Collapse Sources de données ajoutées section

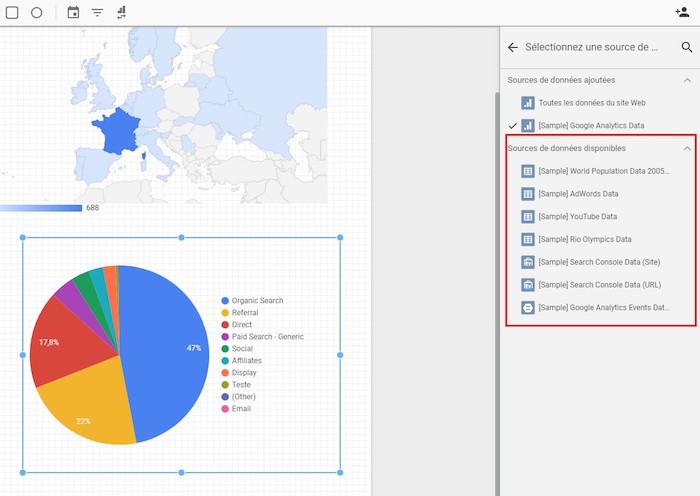pyautogui.click(x=686, y=80)
